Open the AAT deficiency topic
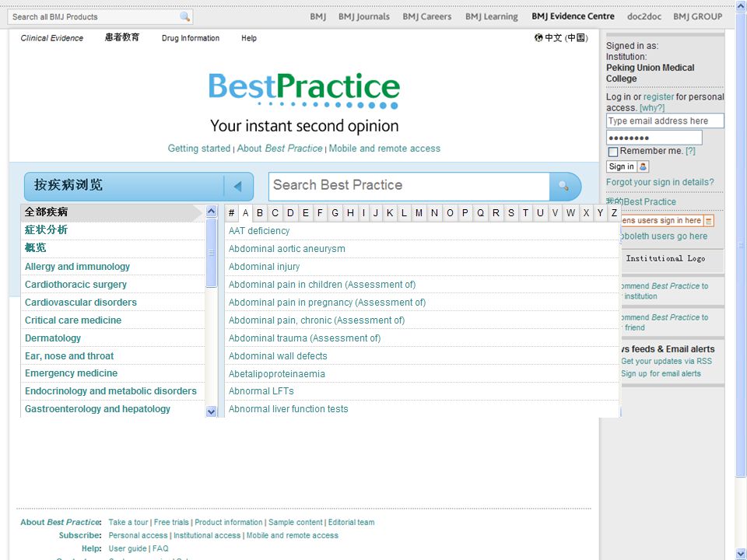 pyautogui.click(x=259, y=231)
